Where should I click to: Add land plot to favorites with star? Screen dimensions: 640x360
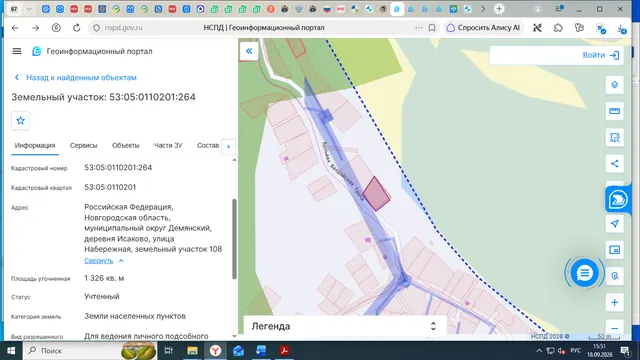coord(20,120)
